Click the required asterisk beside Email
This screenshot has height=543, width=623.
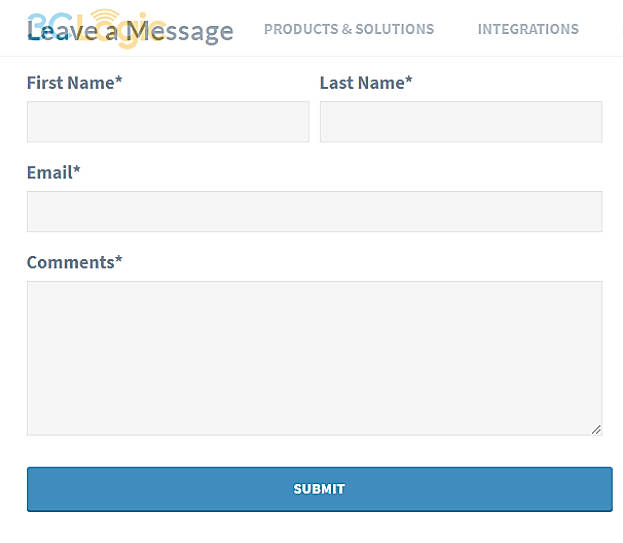point(77,171)
